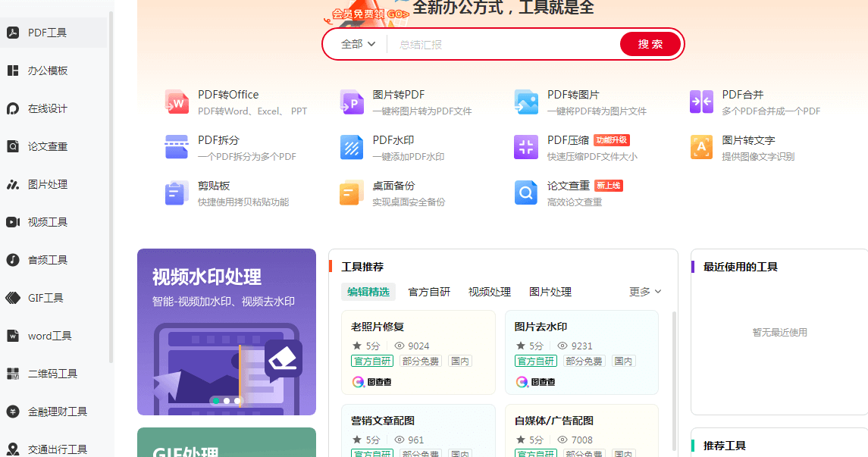Select the 图片转PDF tool icon

[351, 102]
